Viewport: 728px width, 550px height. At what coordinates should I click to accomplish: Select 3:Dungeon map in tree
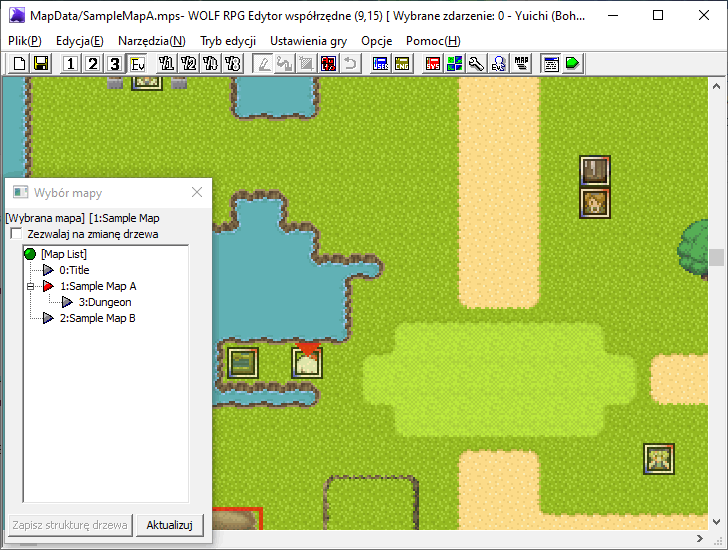pyautogui.click(x=105, y=302)
